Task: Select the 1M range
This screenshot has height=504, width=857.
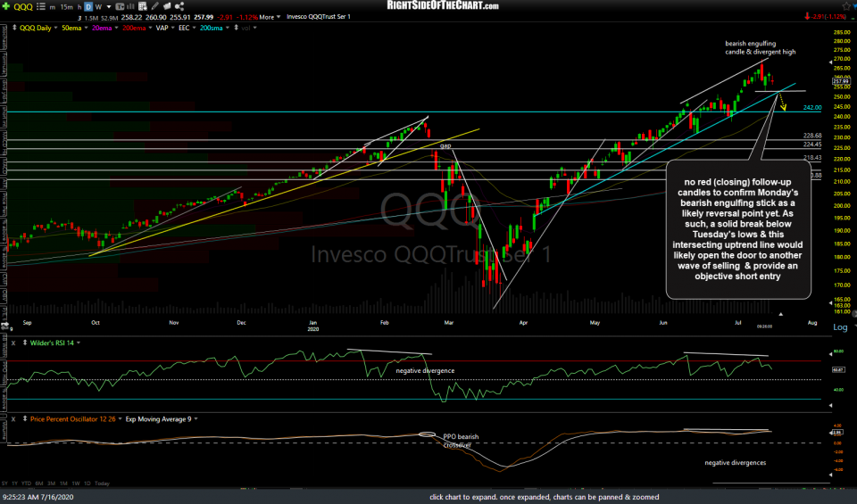Action: [x=63, y=483]
